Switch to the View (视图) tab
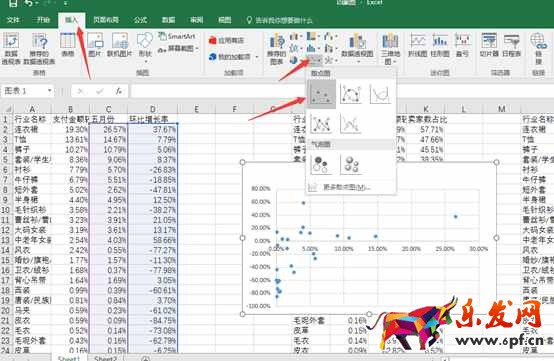Image resolution: width=554 pixels, height=361 pixels. [x=224, y=20]
